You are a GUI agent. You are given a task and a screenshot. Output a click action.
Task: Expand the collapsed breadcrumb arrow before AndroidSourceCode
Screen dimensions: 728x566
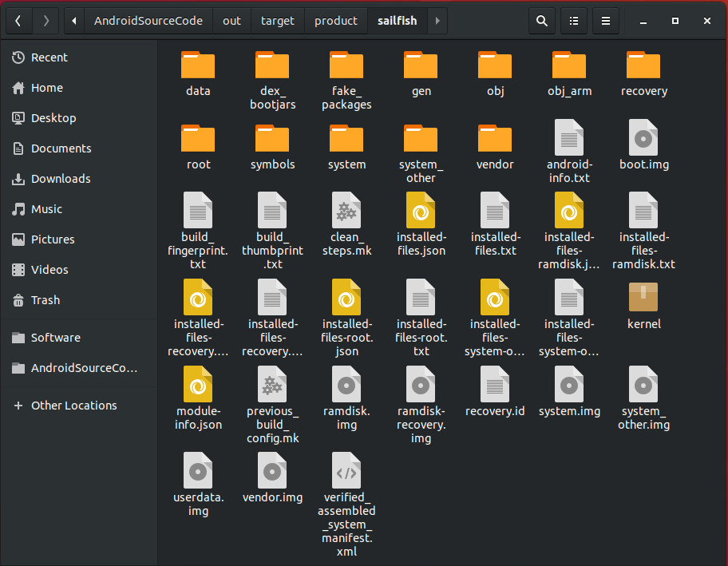coord(73,21)
